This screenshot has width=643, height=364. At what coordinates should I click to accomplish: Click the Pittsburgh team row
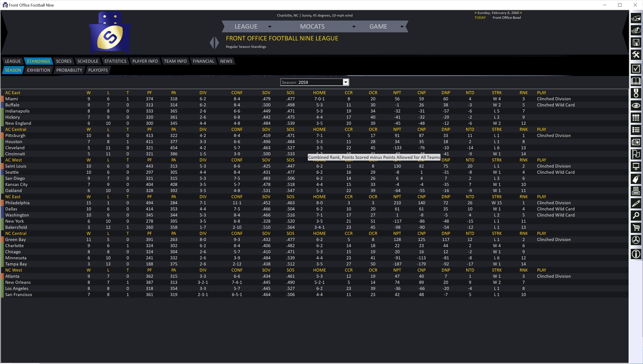[x=15, y=135]
